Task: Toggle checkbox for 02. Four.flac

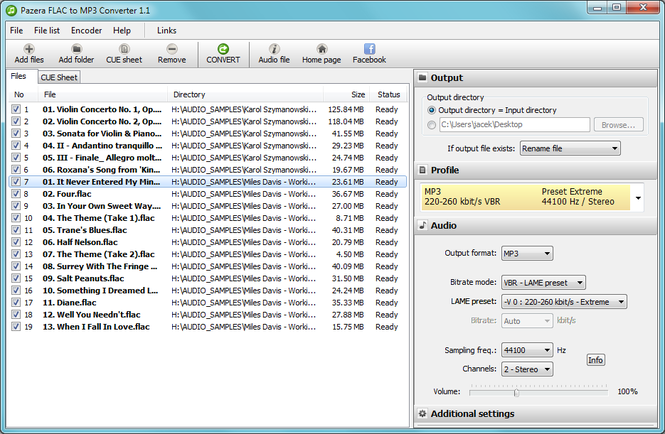Action: [x=16, y=194]
